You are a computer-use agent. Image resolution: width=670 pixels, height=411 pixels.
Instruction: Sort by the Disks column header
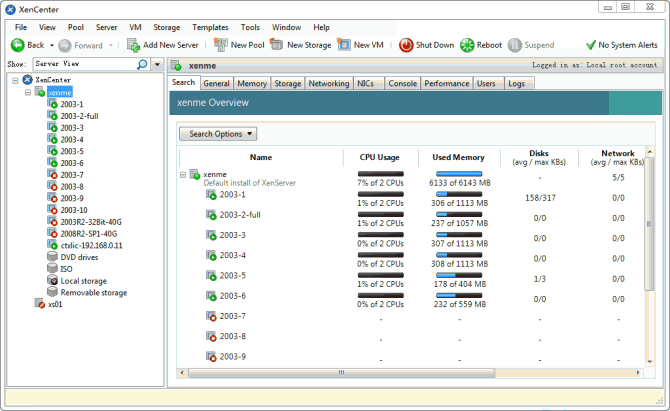point(539,157)
